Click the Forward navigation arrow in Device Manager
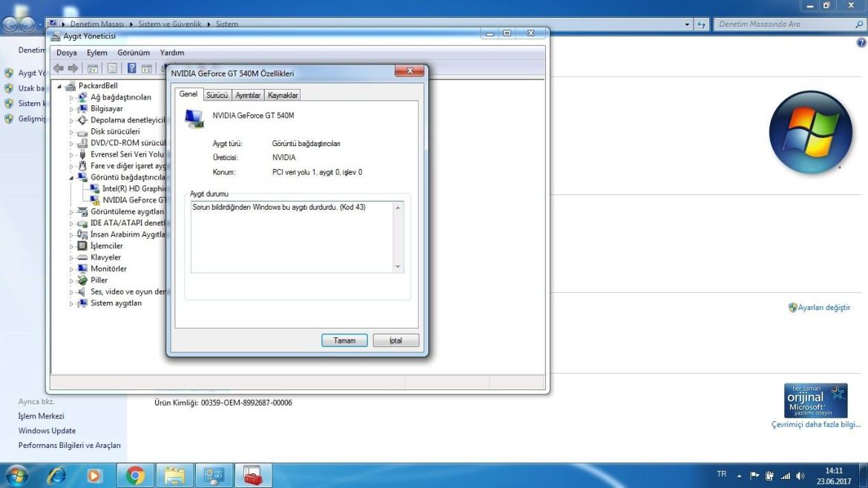Viewport: 868px width, 488px height. tap(73, 68)
